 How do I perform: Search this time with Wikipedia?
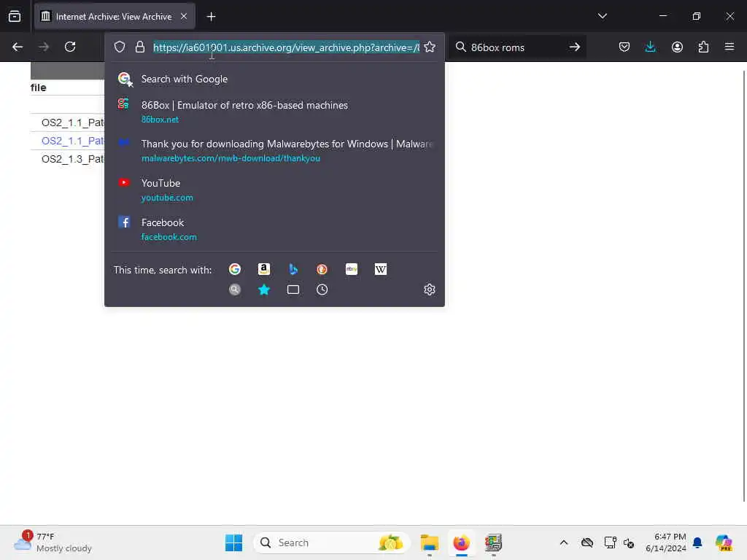coord(381,270)
